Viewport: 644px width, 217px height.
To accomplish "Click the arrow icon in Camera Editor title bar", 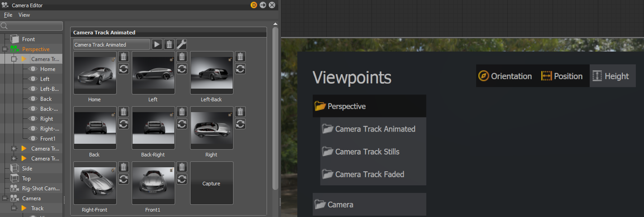I will pyautogui.click(x=263, y=5).
